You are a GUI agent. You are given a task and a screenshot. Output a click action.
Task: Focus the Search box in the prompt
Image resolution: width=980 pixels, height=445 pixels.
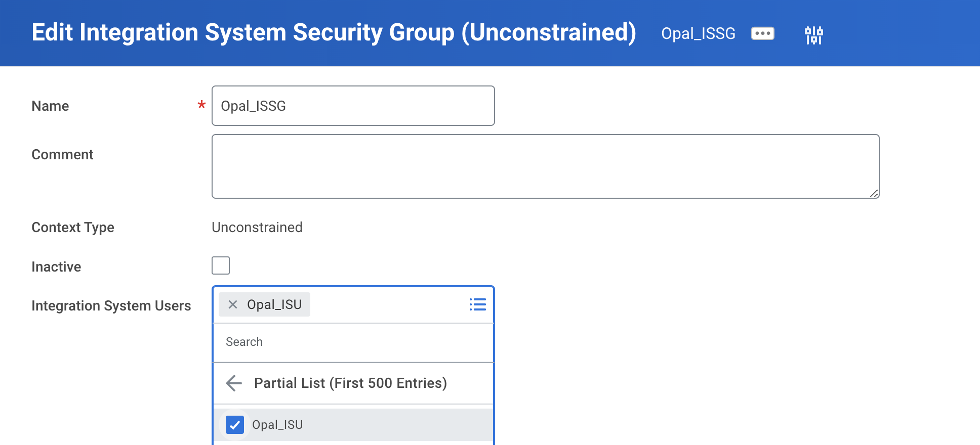click(x=353, y=342)
